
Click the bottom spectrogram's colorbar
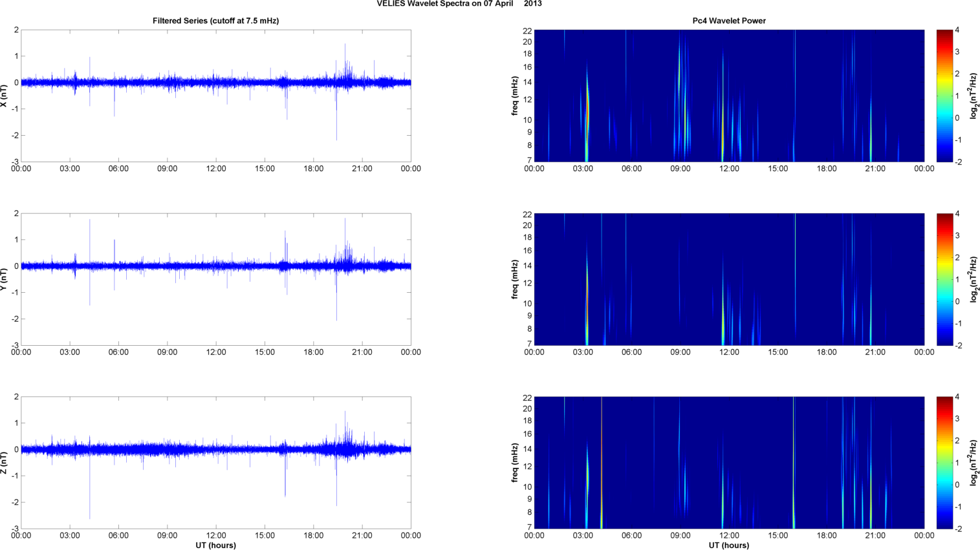click(x=944, y=463)
